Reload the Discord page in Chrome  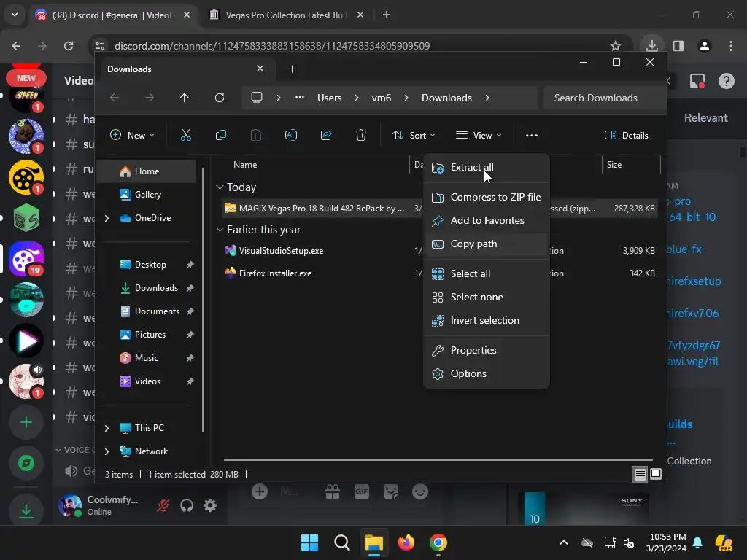pos(69,46)
